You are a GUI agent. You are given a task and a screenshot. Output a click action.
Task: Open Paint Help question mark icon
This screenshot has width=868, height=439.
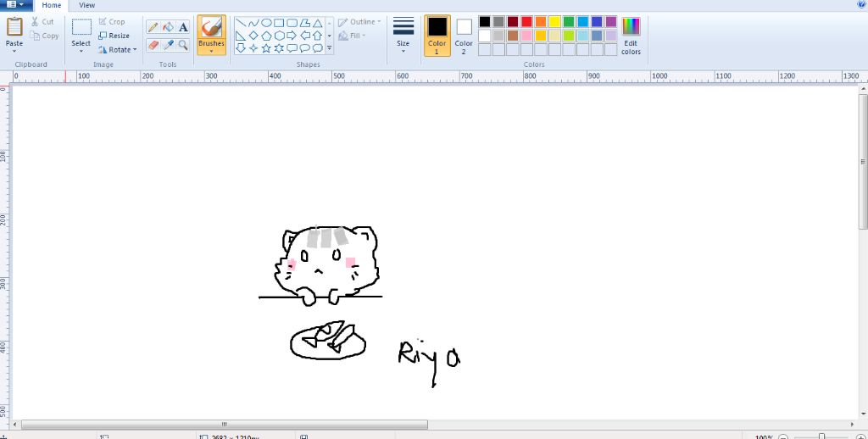coord(861,4)
